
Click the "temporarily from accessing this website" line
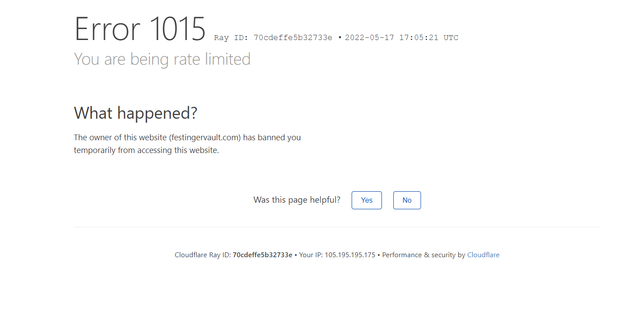tap(146, 150)
